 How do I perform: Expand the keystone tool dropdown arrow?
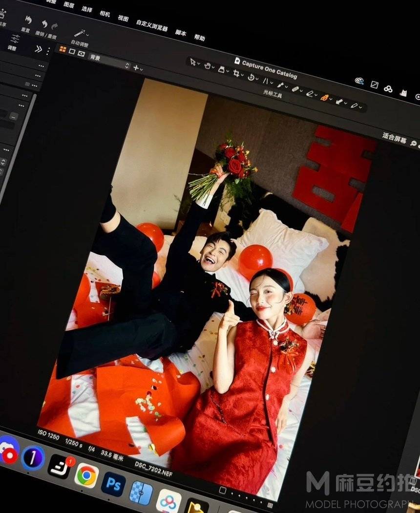pyautogui.click(x=272, y=83)
